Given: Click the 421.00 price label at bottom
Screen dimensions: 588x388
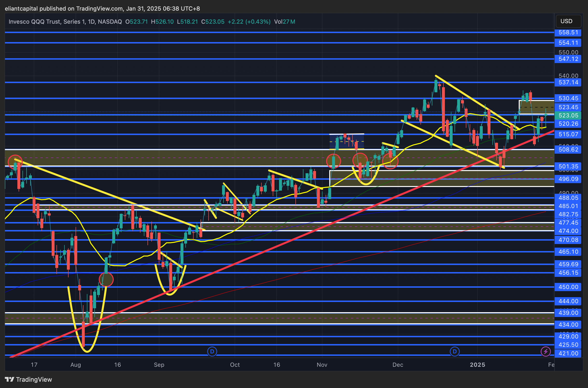Looking at the screenshot, I should coord(568,353).
